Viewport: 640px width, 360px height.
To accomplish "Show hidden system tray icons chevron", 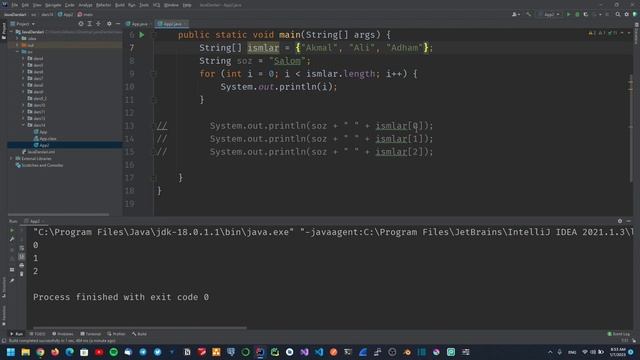I will pos(550,352).
